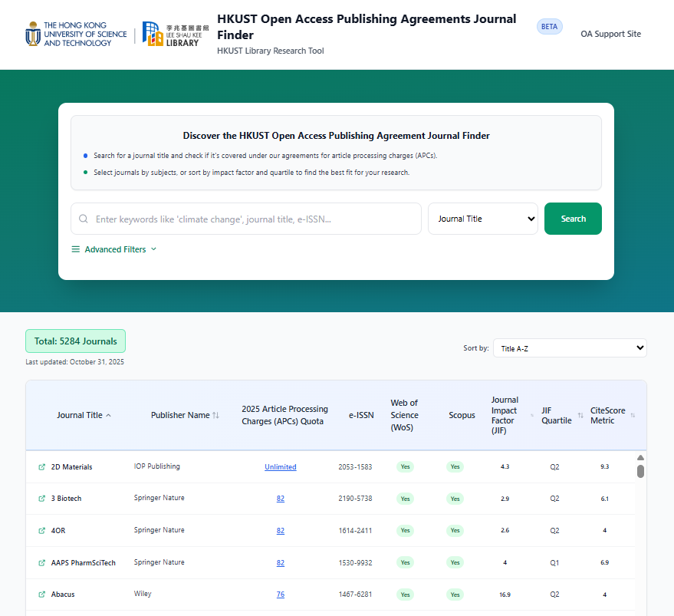674x616 pixels.
Task: Visit the OA Support Site
Action: [610, 34]
